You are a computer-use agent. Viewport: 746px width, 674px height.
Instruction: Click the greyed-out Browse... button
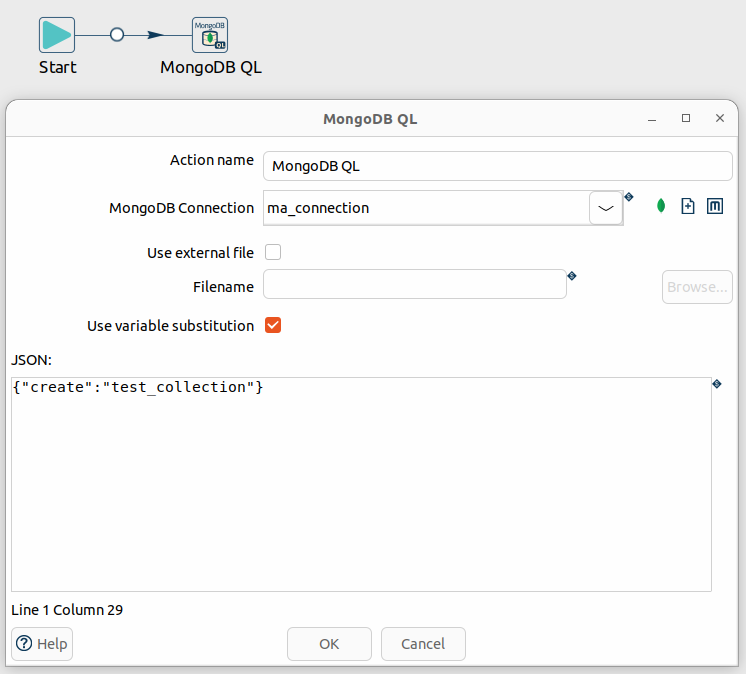697,287
